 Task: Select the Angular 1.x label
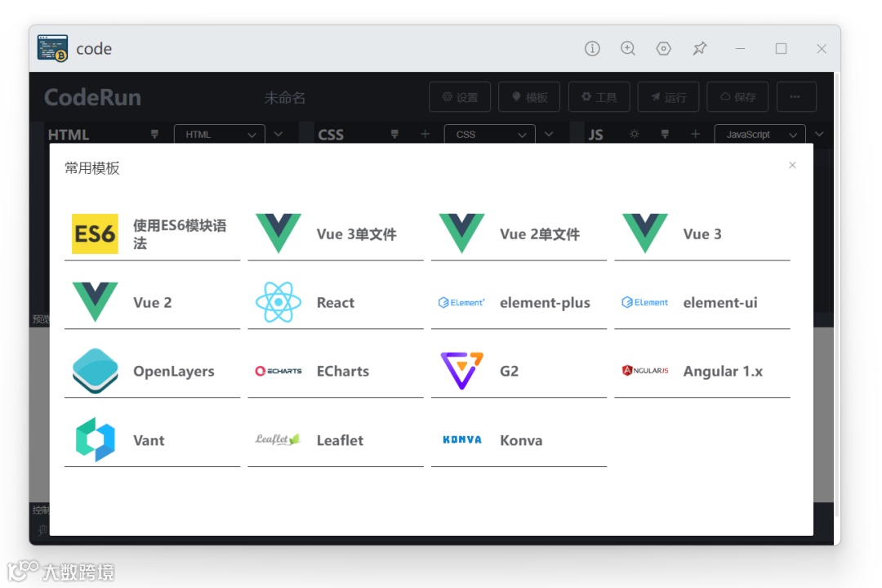point(723,372)
